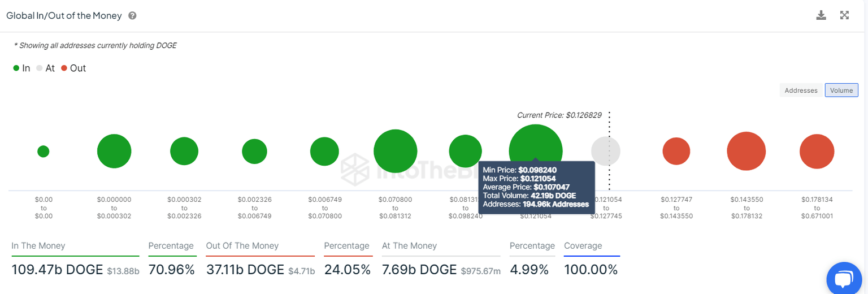Click the smallest green bubble at $0.00
Viewport: 868px width, 294px height.
[43, 152]
